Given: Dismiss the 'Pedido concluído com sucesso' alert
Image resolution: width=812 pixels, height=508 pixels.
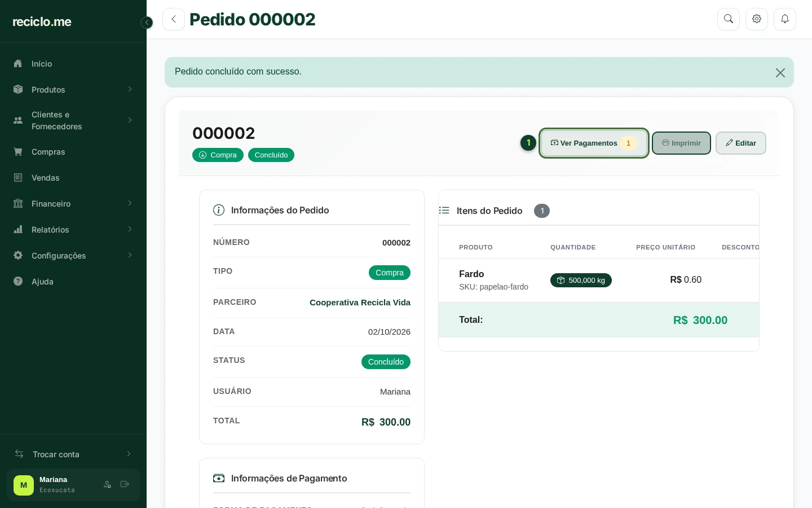Looking at the screenshot, I should tap(780, 73).
